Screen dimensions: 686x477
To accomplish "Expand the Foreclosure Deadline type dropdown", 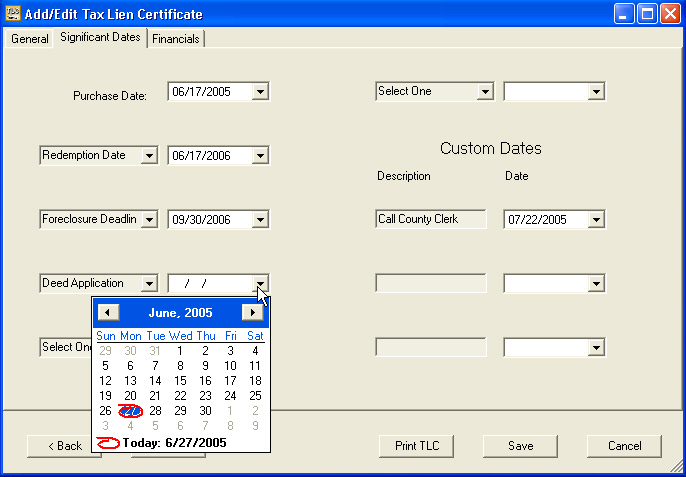I will click(x=149, y=220).
